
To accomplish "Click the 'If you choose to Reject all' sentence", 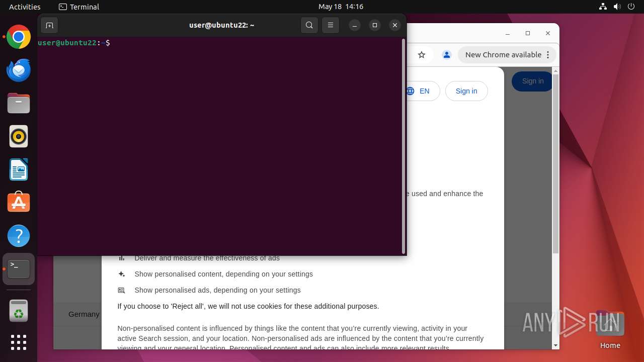I will pyautogui.click(x=248, y=306).
